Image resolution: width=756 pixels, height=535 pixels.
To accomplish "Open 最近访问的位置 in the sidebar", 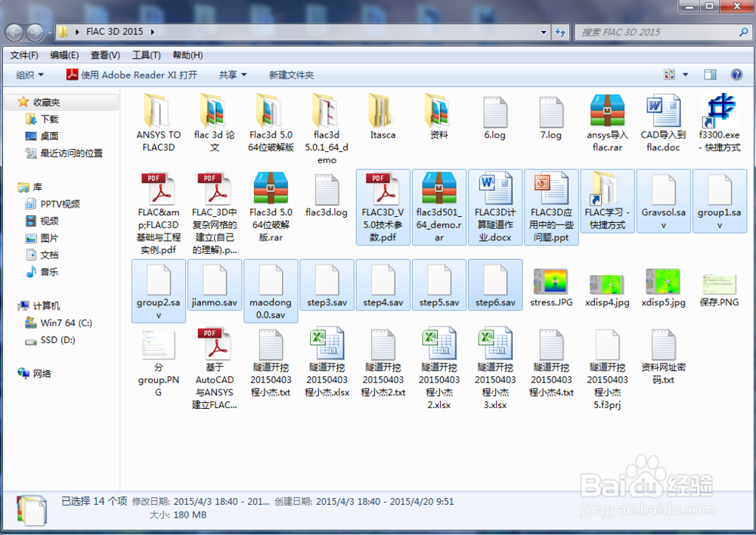I will click(64, 153).
